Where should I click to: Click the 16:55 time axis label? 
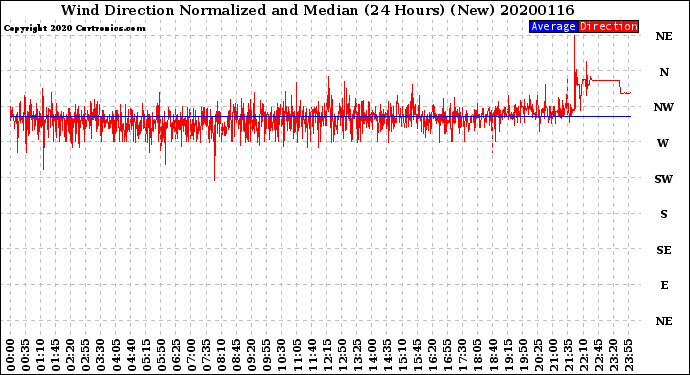click(448, 355)
